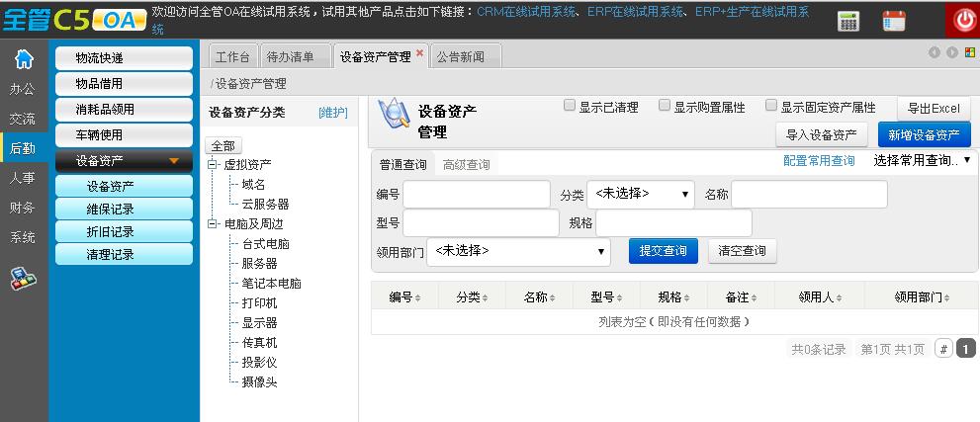
Task: Sort table by 备注 column arrows
Action: point(755,298)
